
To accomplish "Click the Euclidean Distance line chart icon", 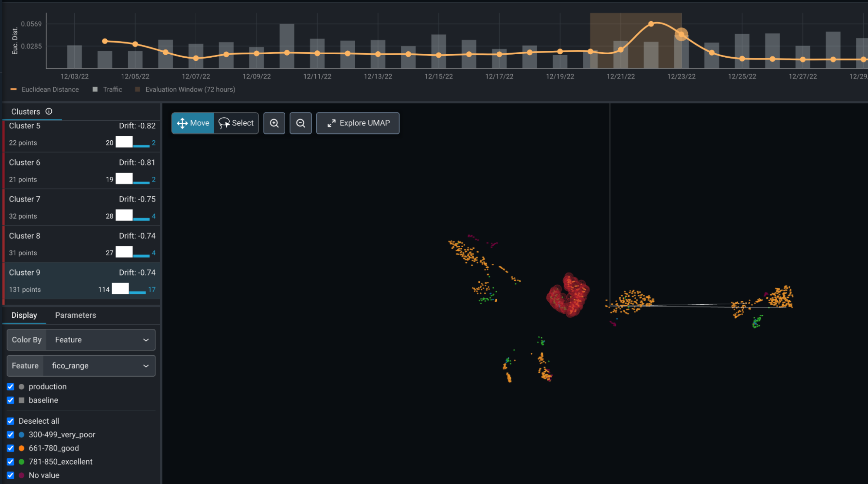I will [11, 89].
